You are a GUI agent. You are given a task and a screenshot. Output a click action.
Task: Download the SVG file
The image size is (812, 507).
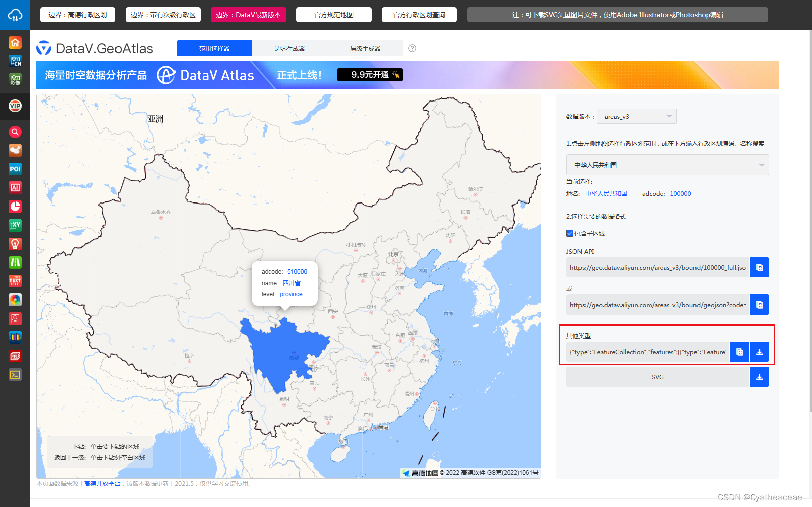[x=759, y=377]
